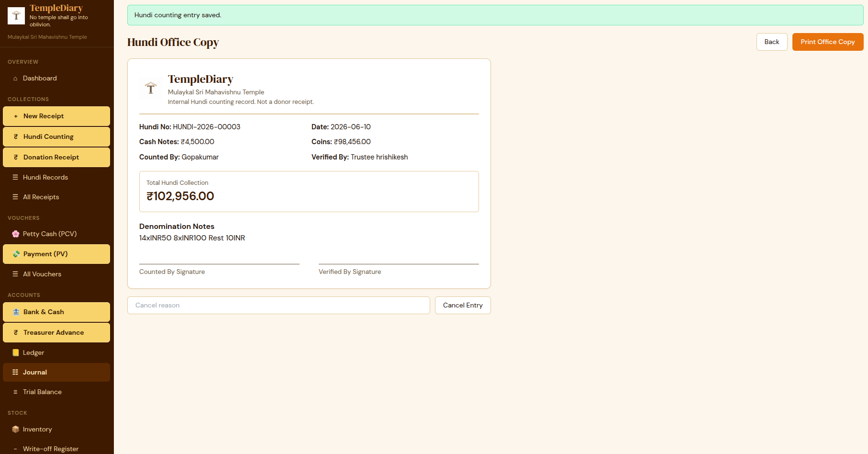Click the Hundi Office Copy heading

(x=173, y=42)
